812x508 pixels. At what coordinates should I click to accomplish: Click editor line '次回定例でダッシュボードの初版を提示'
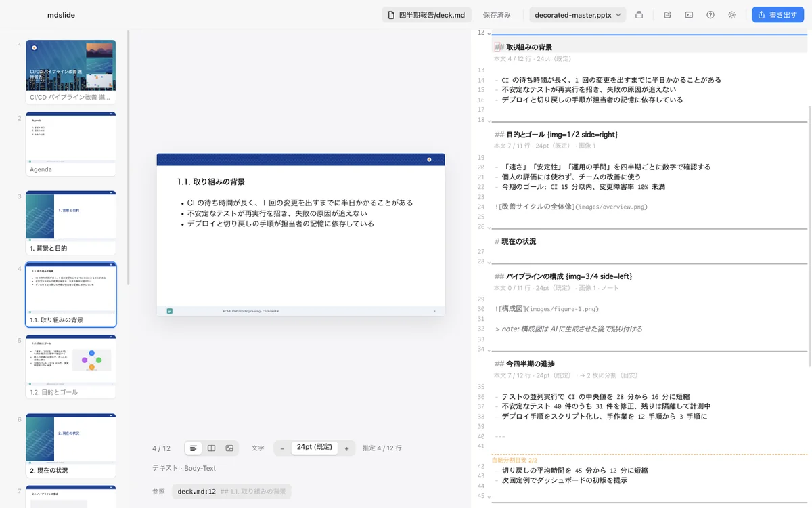(x=561, y=480)
